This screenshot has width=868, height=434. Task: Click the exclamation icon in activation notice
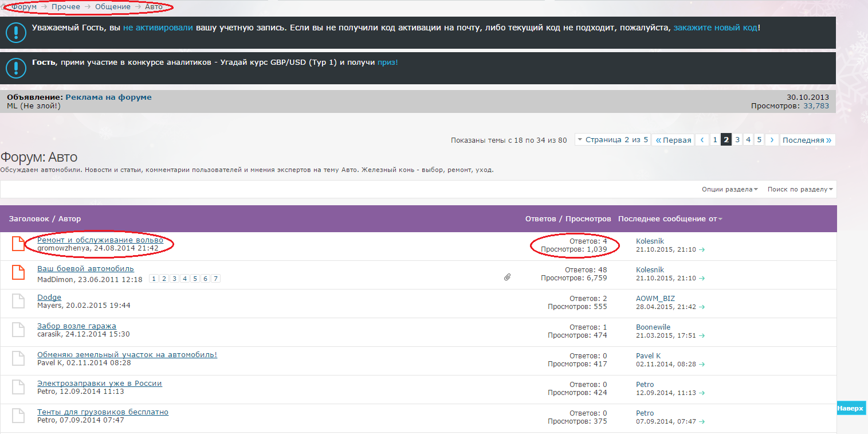16,33
